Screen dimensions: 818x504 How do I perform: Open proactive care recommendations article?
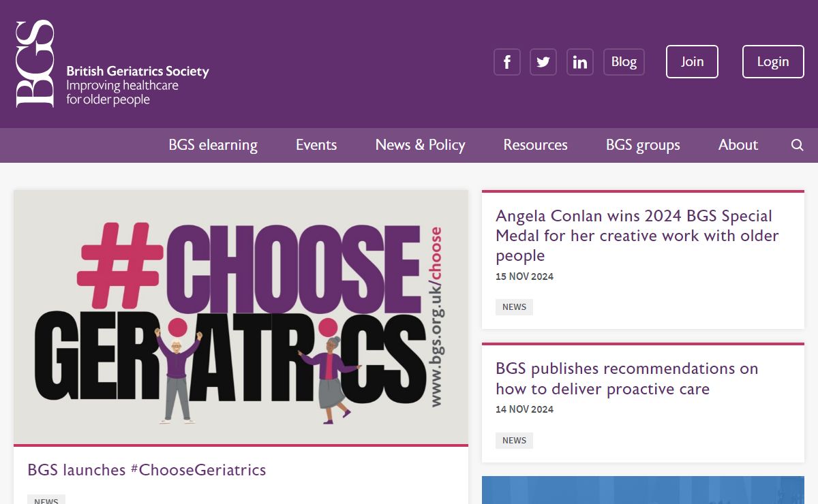click(627, 379)
